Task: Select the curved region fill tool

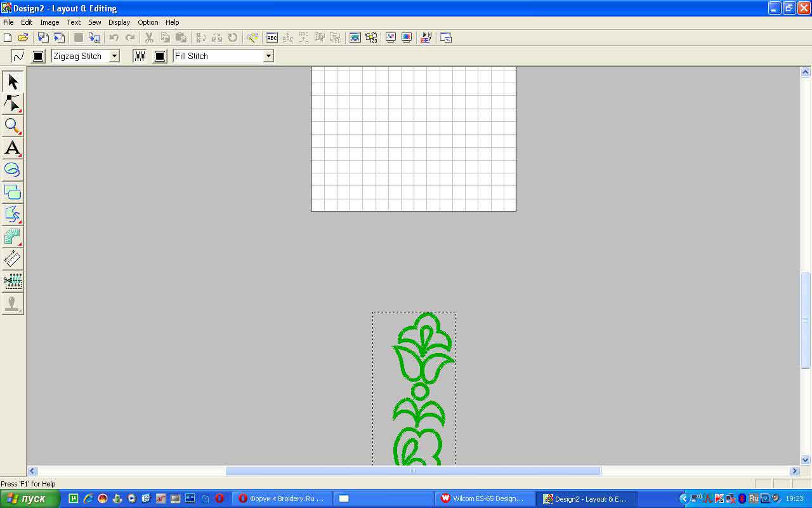Action: [x=13, y=214]
